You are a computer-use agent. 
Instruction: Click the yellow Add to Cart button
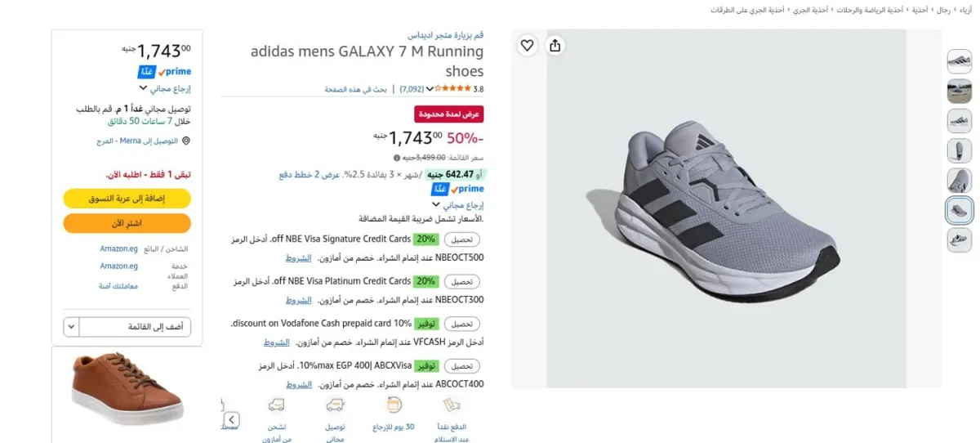pos(127,199)
